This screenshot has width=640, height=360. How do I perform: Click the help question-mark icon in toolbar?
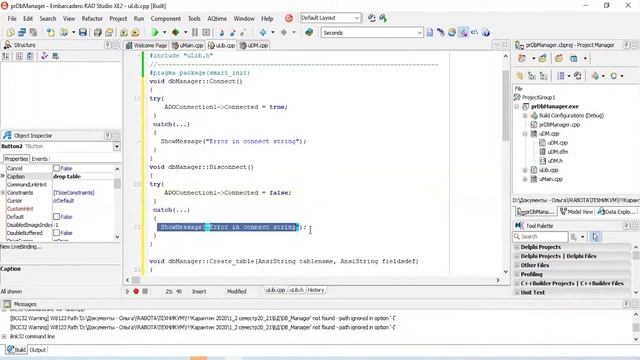point(486,33)
